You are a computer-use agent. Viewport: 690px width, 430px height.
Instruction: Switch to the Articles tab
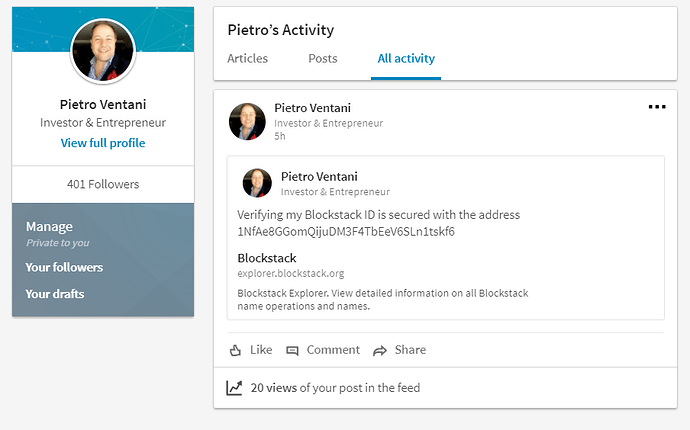click(x=247, y=59)
